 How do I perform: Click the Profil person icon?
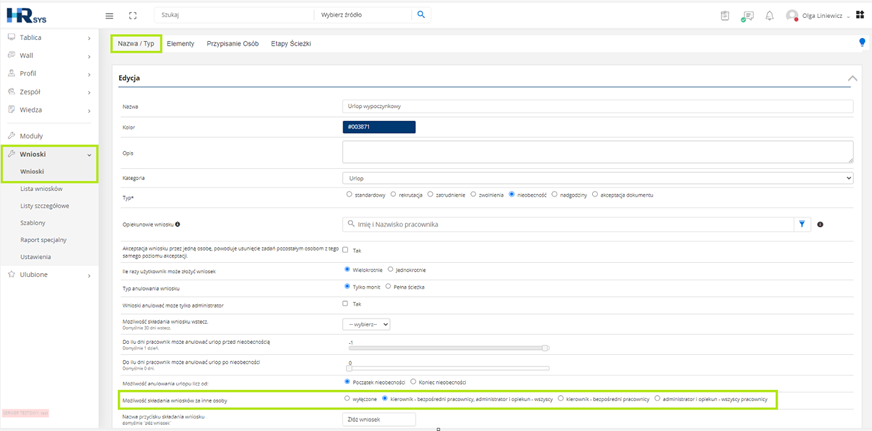pos(11,73)
